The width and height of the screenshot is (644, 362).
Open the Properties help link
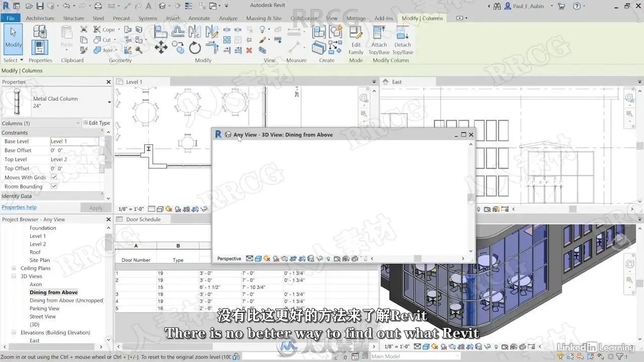(x=19, y=207)
